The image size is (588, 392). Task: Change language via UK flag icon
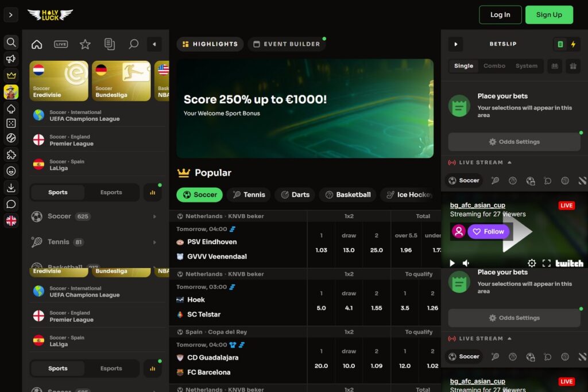[x=11, y=221]
